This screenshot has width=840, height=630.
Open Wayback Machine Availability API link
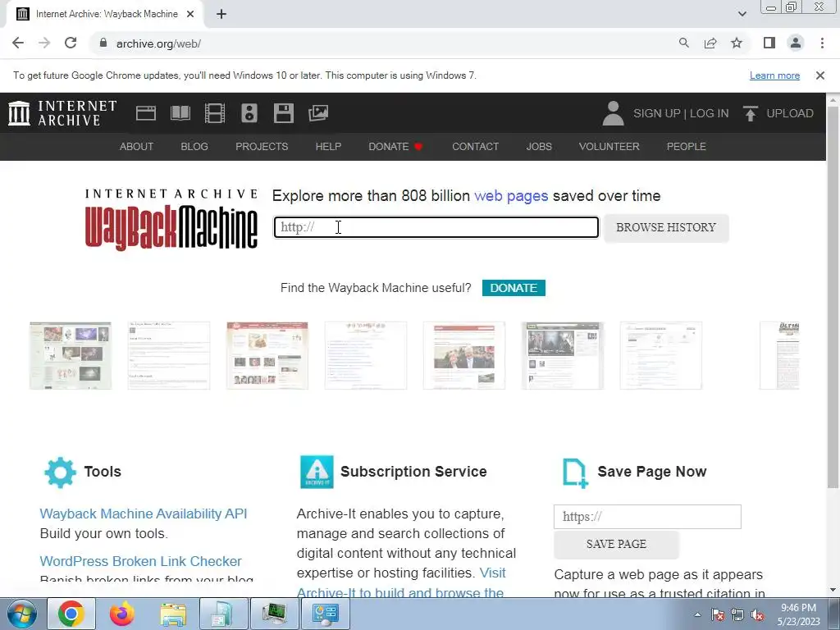coord(144,514)
